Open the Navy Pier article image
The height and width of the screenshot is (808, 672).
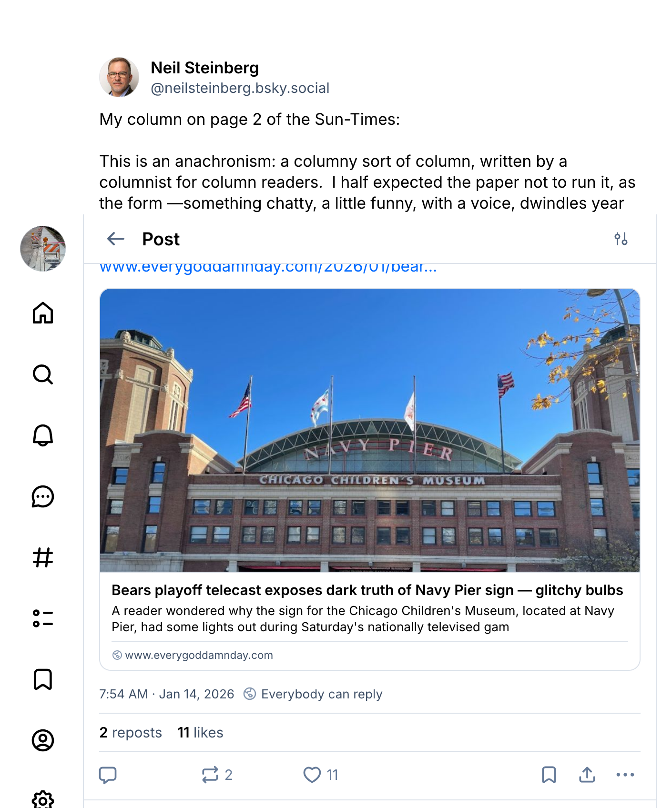click(370, 430)
